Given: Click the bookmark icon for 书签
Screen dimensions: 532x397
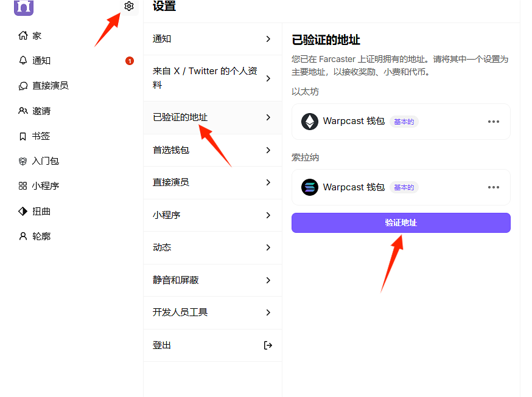Looking at the screenshot, I should click(23, 136).
